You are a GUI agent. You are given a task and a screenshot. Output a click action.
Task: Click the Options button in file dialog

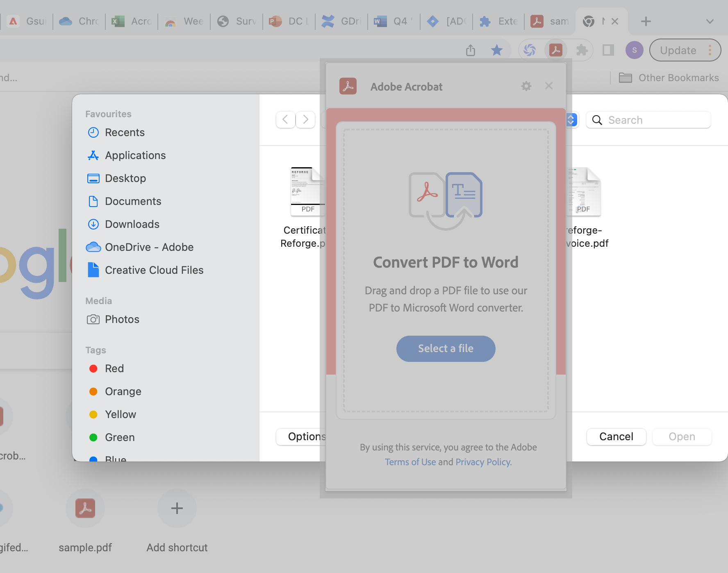[301, 437]
